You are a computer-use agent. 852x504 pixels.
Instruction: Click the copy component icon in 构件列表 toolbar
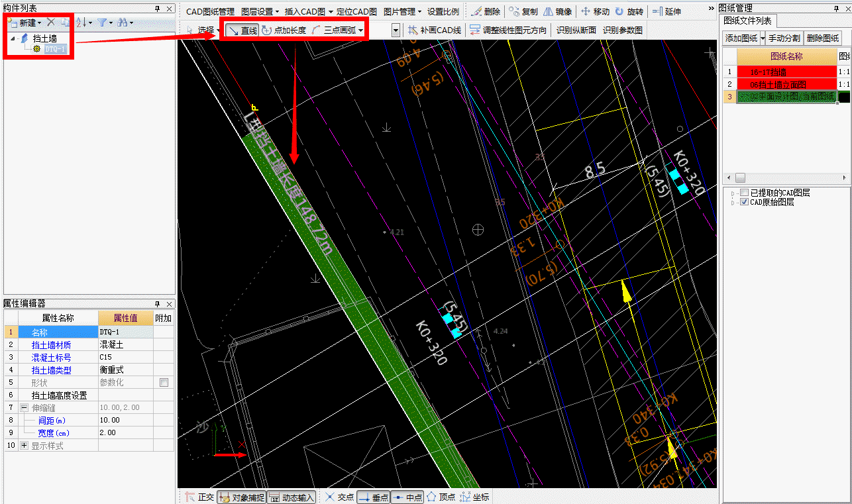[x=64, y=22]
